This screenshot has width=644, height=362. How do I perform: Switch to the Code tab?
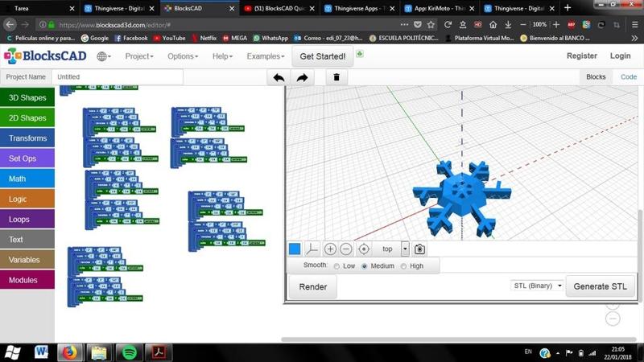pos(629,76)
